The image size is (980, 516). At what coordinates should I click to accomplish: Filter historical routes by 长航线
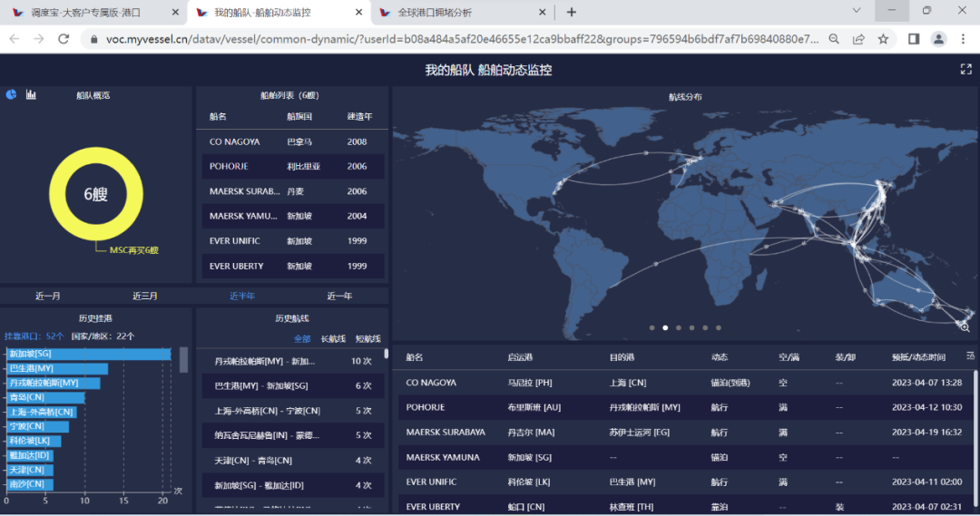click(x=333, y=338)
